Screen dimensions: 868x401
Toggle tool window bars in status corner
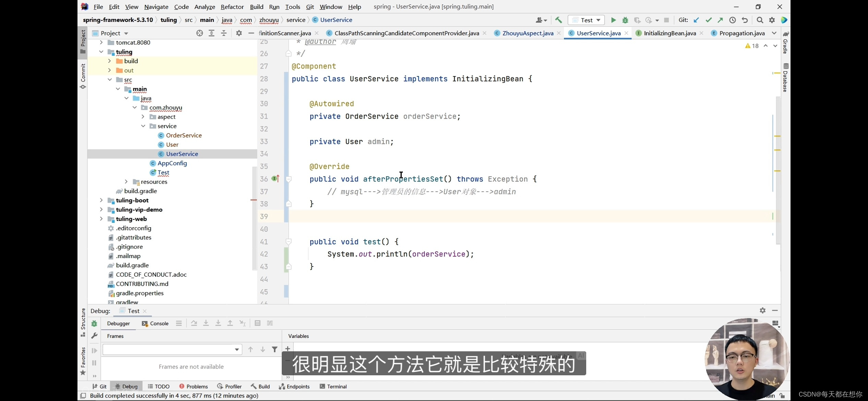tap(83, 396)
